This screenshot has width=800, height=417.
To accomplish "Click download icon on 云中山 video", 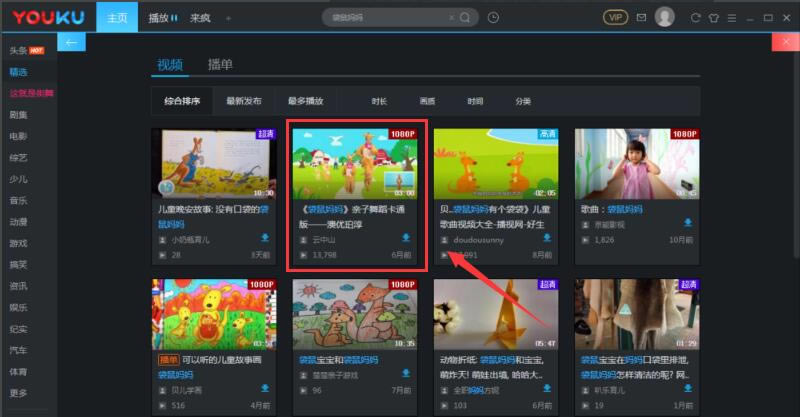I will tap(406, 238).
